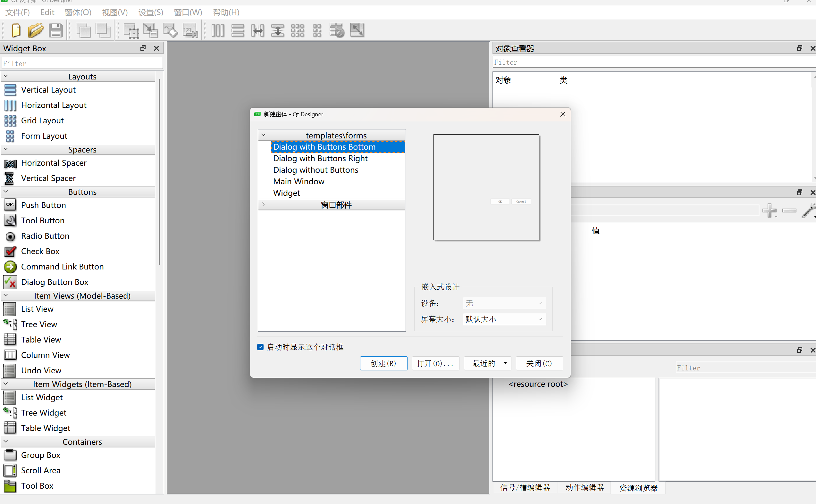Image resolution: width=816 pixels, height=504 pixels.
Task: Click the Edit Tab Order toolbar icon
Action: coord(190,30)
